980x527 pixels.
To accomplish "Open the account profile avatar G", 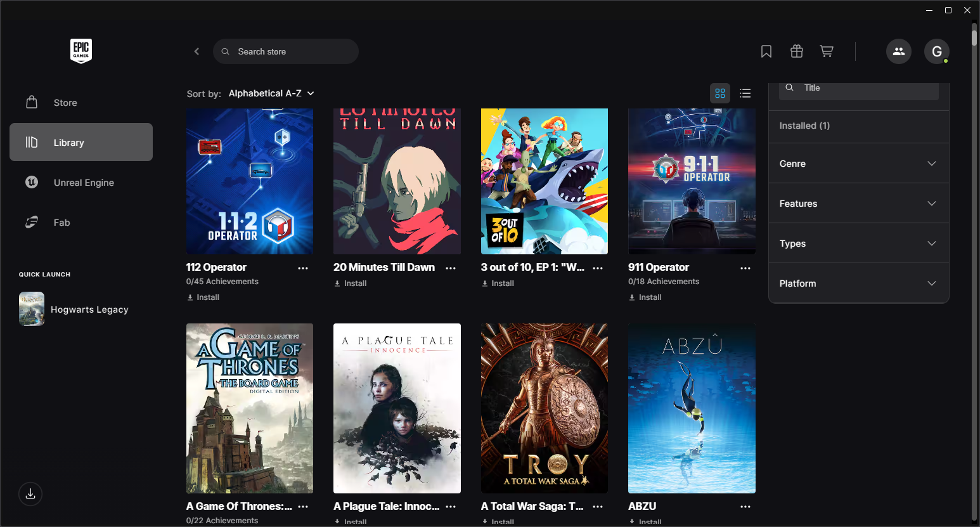I will [936, 51].
